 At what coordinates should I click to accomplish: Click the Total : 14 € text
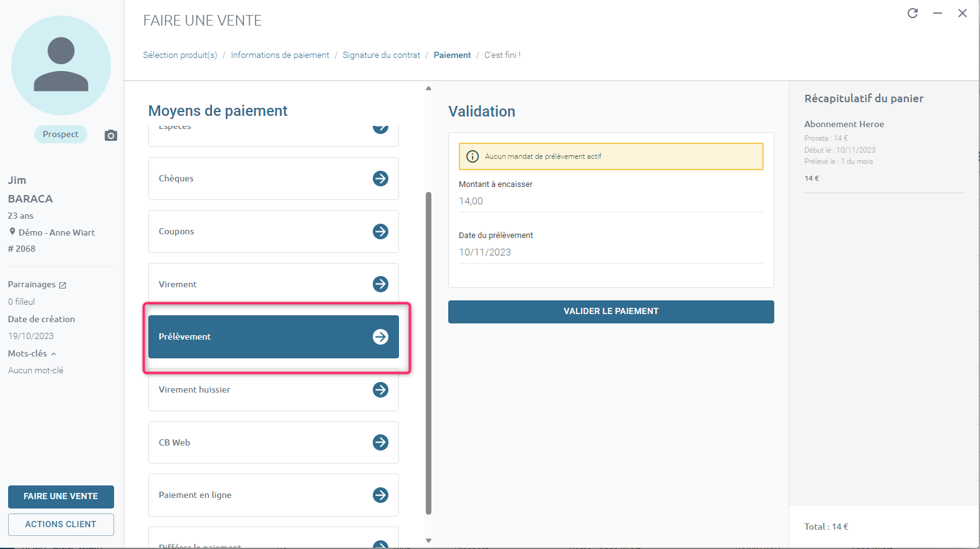coord(826,527)
